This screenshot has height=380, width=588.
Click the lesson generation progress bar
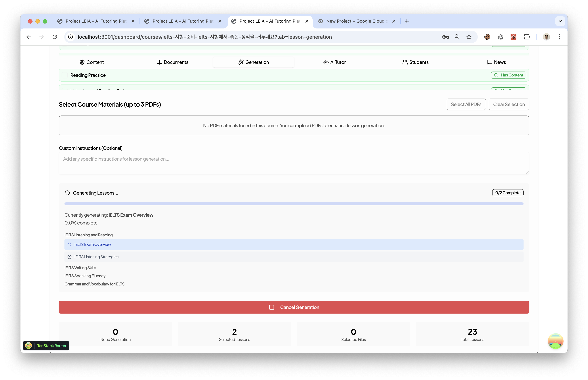(294, 204)
